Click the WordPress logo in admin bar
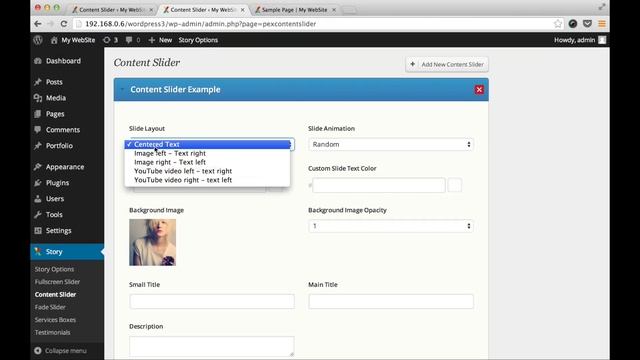 pyautogui.click(x=38, y=40)
